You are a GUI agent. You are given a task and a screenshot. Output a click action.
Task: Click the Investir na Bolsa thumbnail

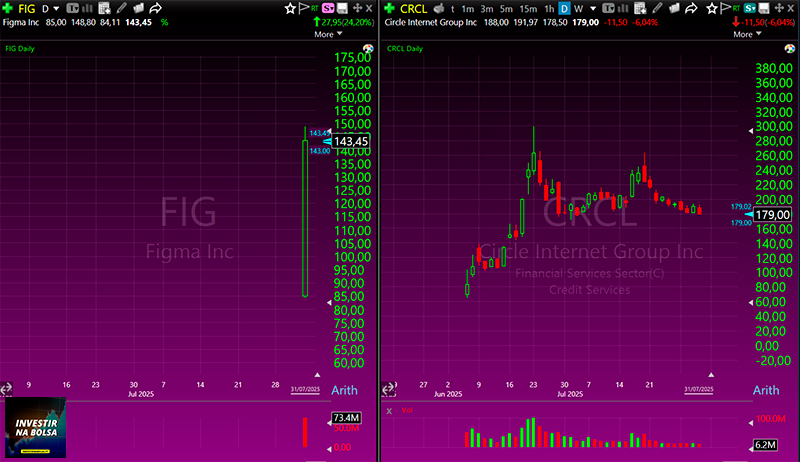(x=35, y=427)
